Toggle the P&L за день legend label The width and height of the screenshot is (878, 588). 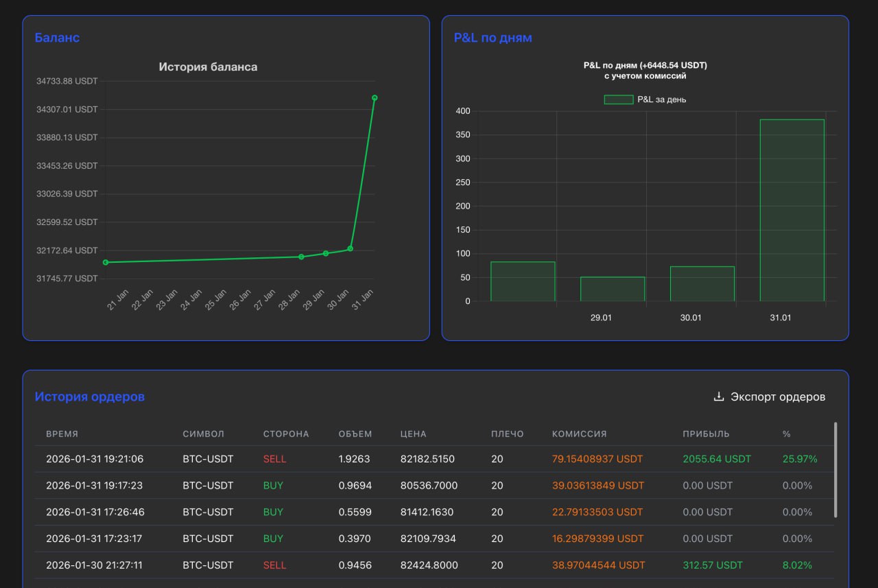click(661, 99)
